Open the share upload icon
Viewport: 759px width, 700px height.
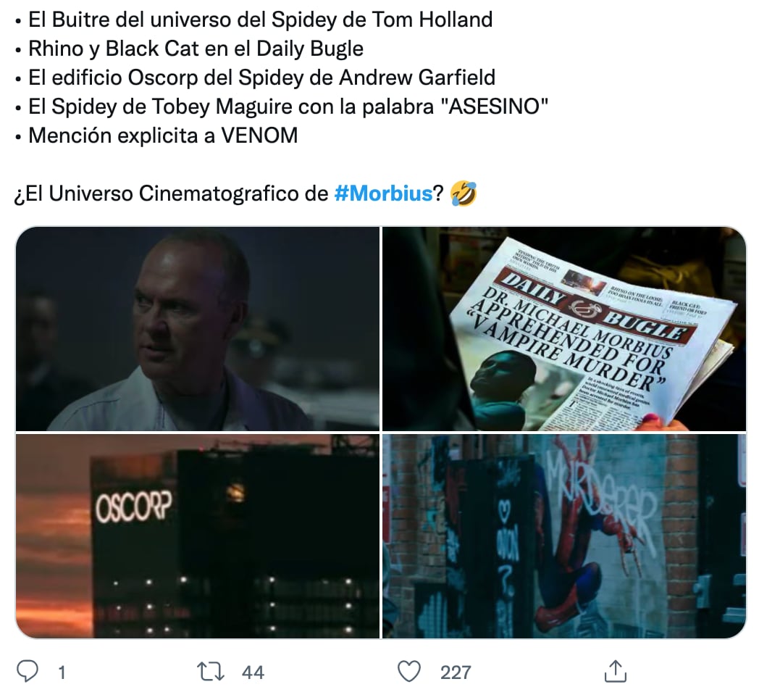[615, 672]
